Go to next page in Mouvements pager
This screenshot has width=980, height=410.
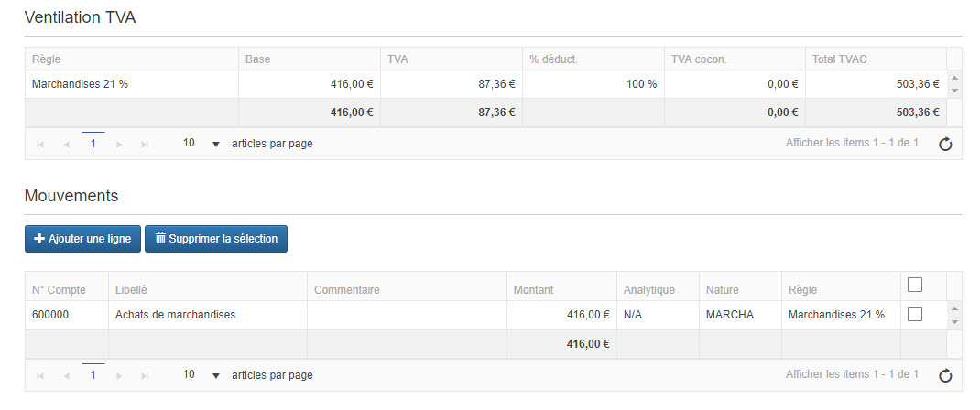(120, 375)
